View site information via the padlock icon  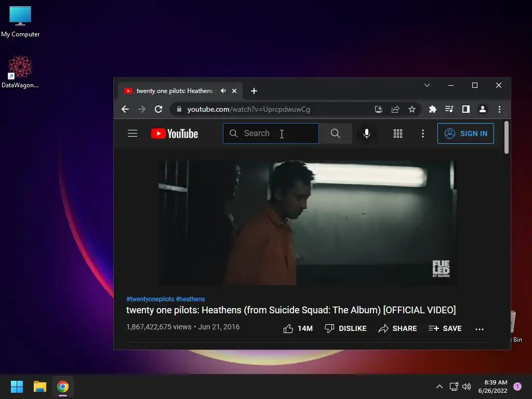point(179,109)
